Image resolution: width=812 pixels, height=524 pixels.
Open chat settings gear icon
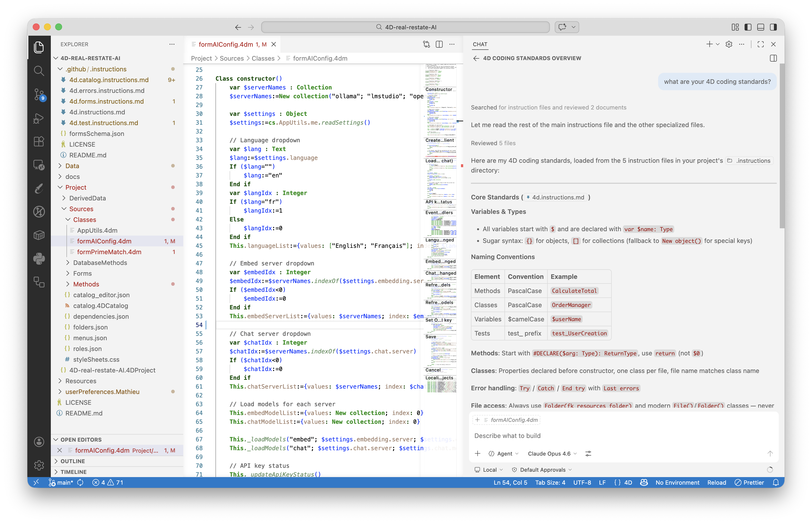729,44
